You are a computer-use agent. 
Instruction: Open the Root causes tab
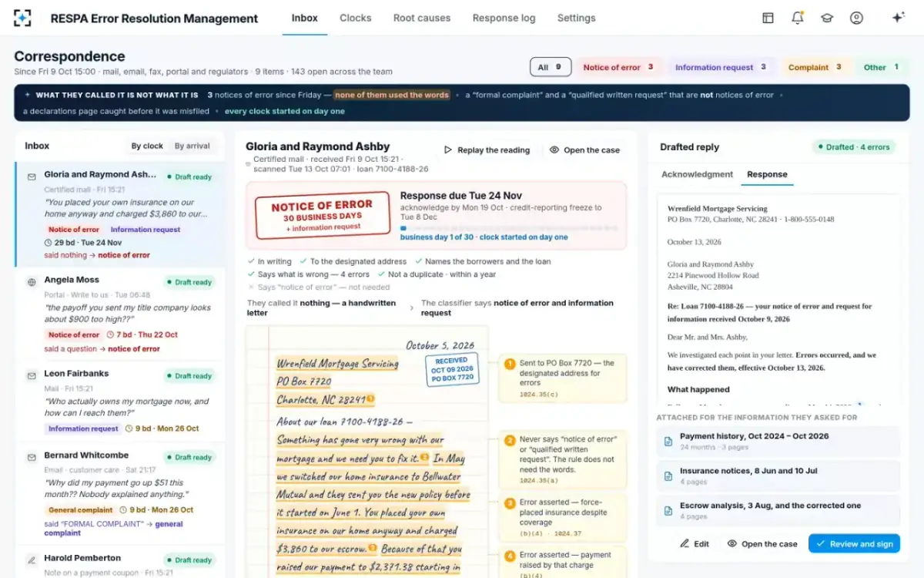coord(422,18)
